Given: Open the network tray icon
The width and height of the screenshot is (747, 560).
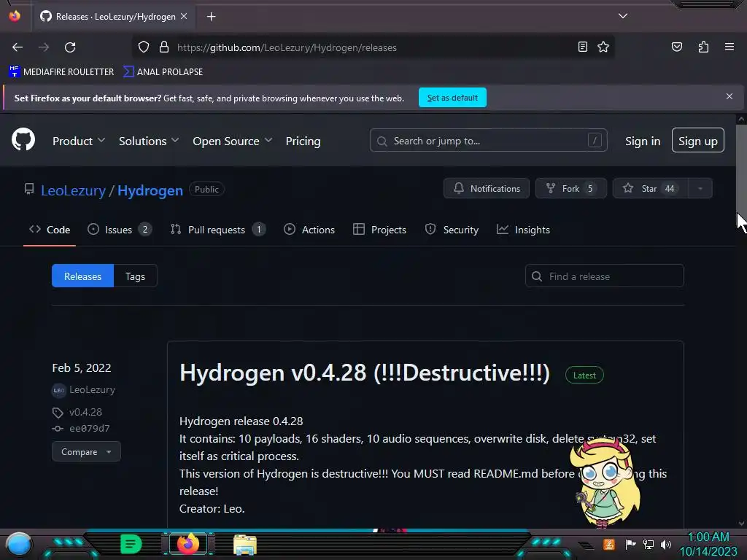Looking at the screenshot, I should [649, 544].
